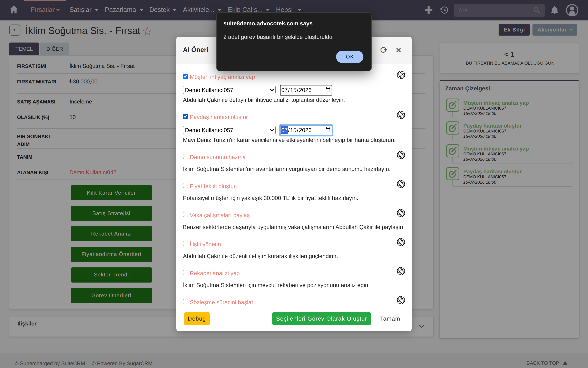This screenshot has width=588, height=368.
Task: Go back with the < arrow button
Action: point(15,30)
